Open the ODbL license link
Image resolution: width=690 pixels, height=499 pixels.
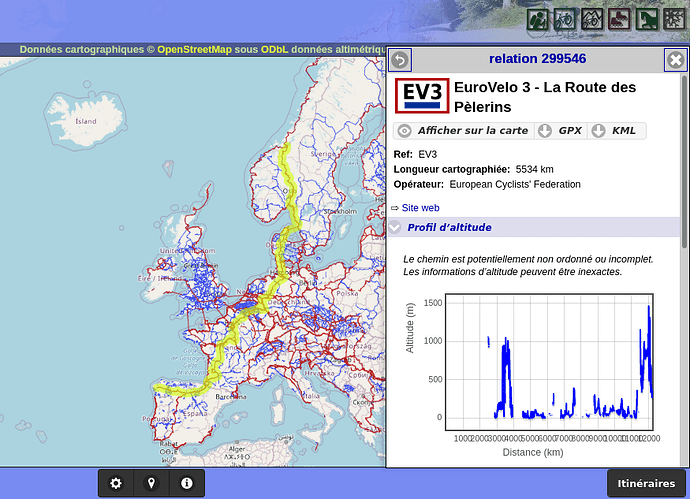(x=274, y=48)
